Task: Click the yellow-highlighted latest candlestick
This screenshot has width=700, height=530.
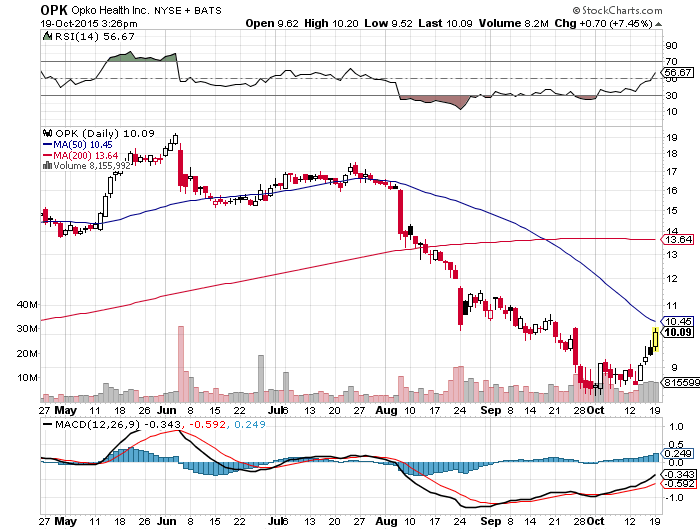Action: pyautogui.click(x=655, y=338)
